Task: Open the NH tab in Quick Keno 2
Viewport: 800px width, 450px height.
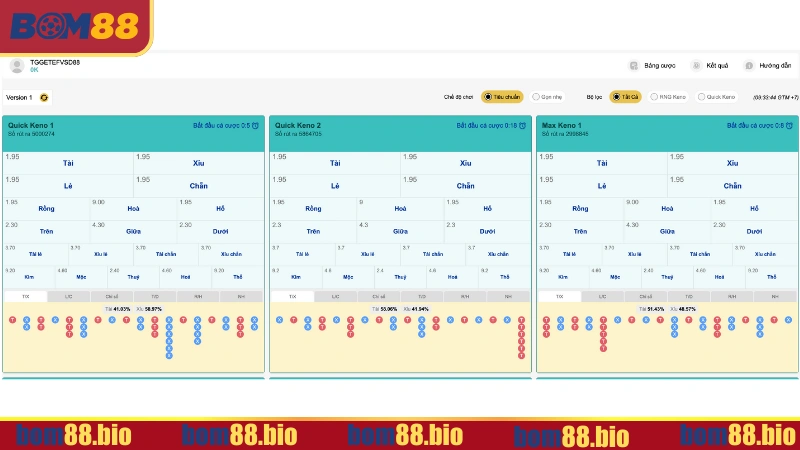Action: click(x=508, y=296)
